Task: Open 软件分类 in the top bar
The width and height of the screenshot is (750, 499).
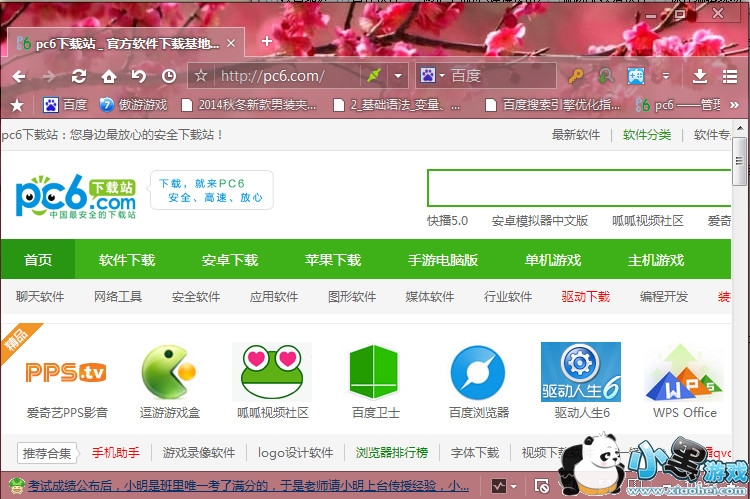Action: [647, 135]
